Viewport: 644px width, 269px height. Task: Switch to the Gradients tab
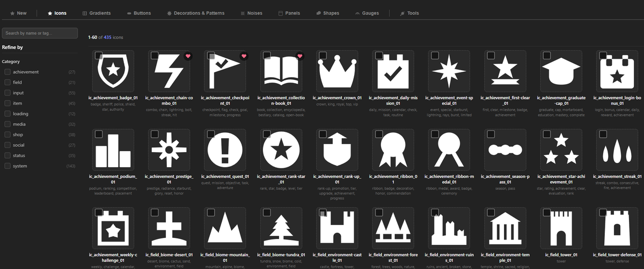(96, 13)
